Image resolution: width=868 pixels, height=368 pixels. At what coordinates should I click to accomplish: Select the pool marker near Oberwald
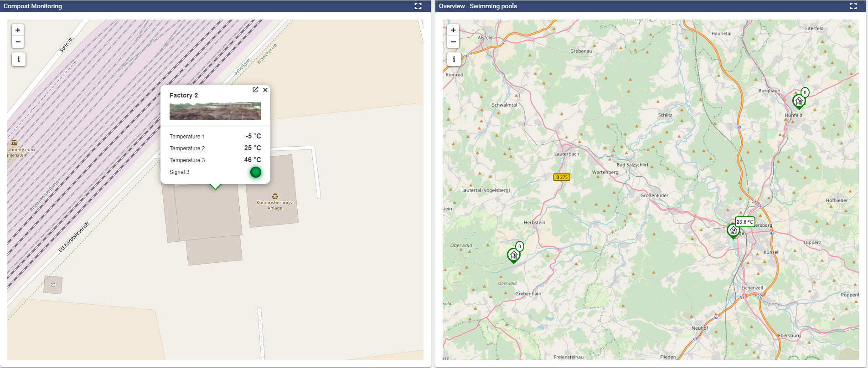[x=513, y=255]
